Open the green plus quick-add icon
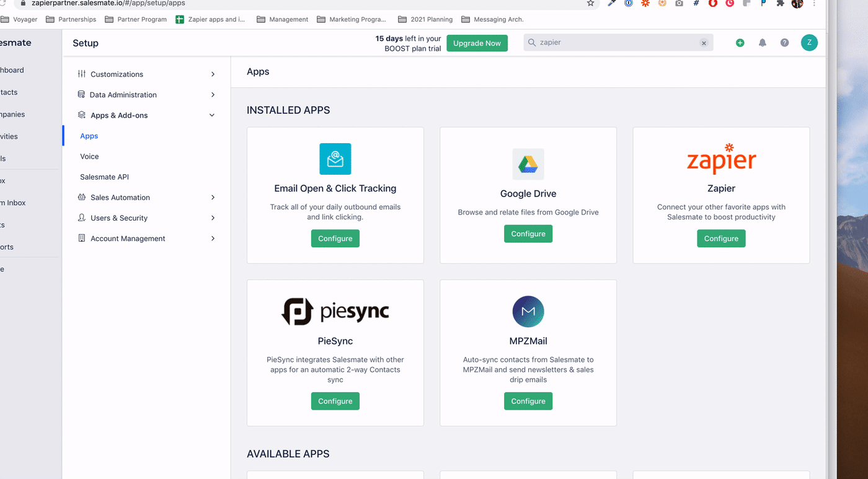This screenshot has width=868, height=479. click(x=740, y=43)
